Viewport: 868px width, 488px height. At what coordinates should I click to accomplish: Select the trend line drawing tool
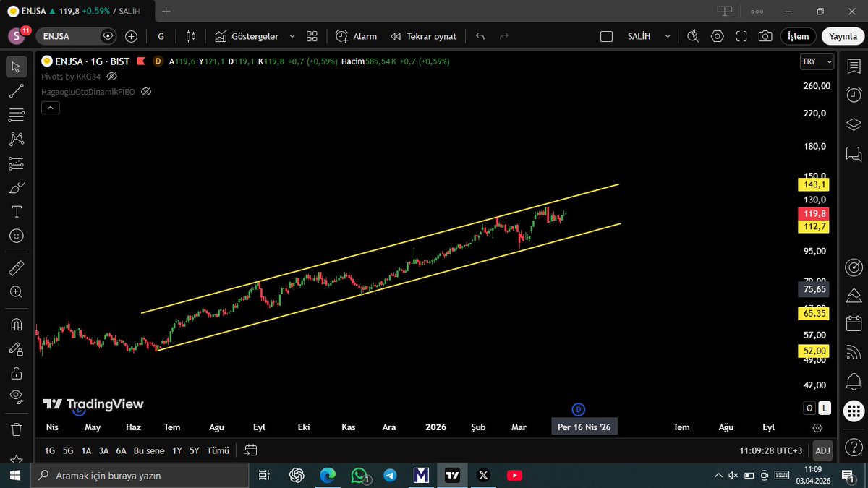pyautogui.click(x=16, y=91)
